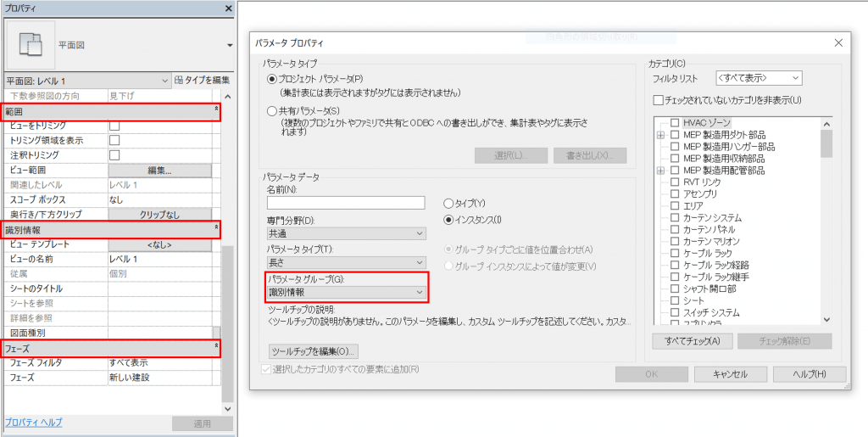The image size is (868, 437).
Task: Close the プロパティ panel with X
Action: pos(228,8)
